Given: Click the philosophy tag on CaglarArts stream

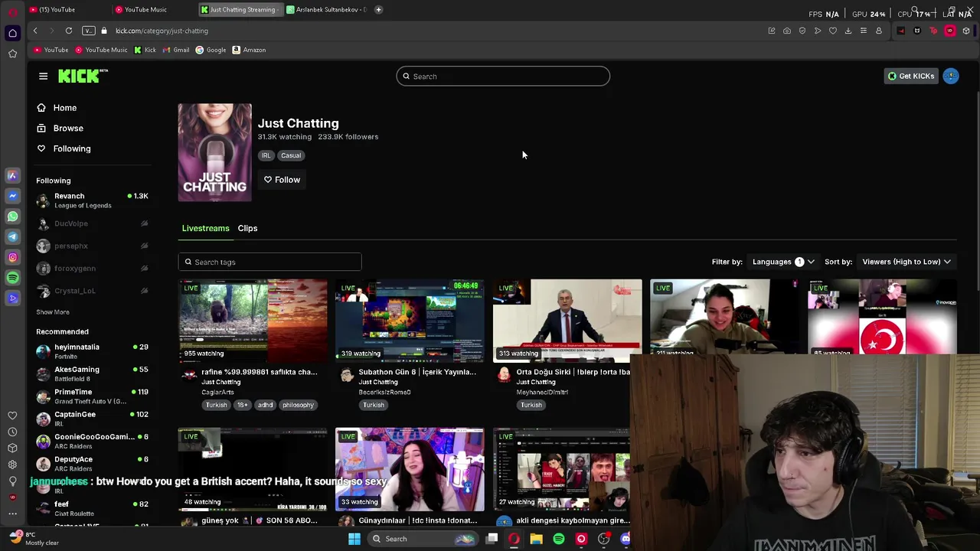Looking at the screenshot, I should [x=298, y=405].
